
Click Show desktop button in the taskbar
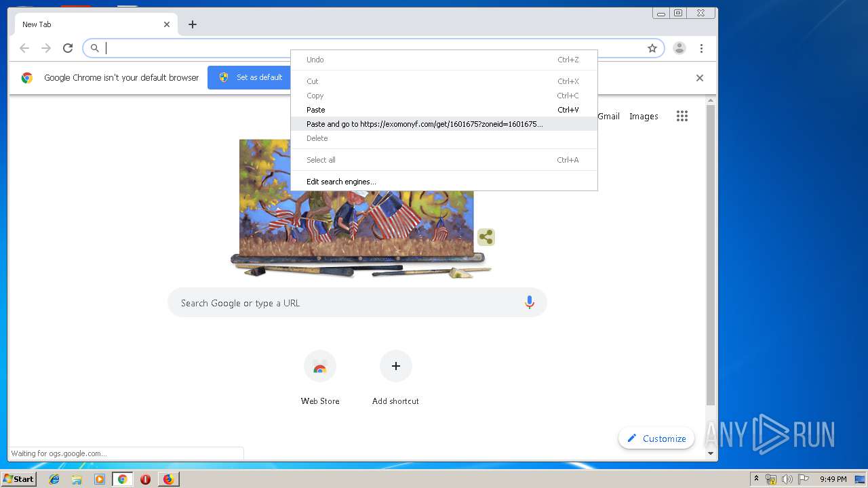(861, 479)
